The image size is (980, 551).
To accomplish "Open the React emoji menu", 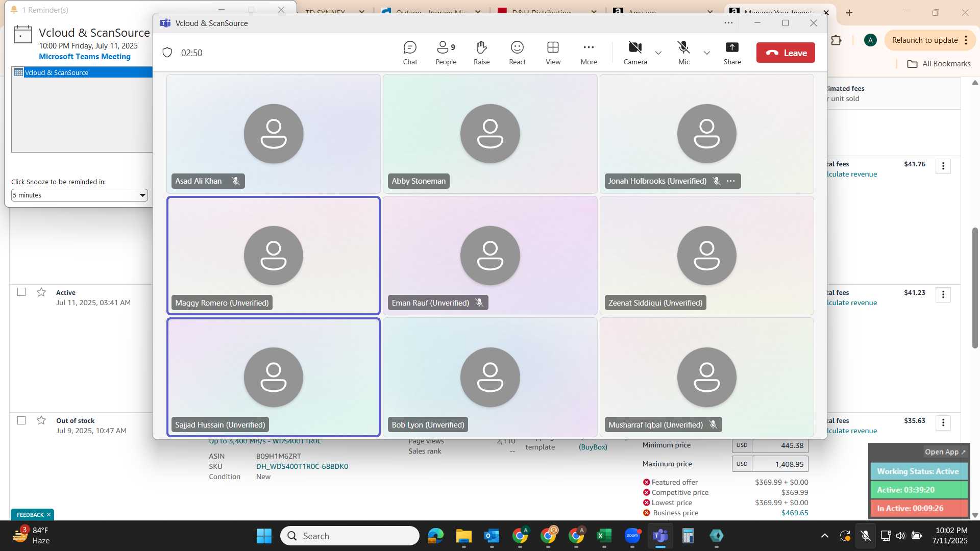I will tap(517, 53).
